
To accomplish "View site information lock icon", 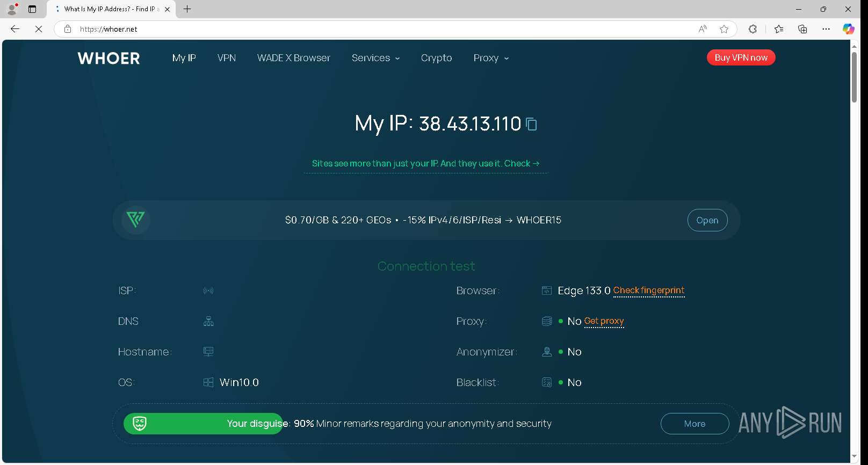I will click(68, 29).
